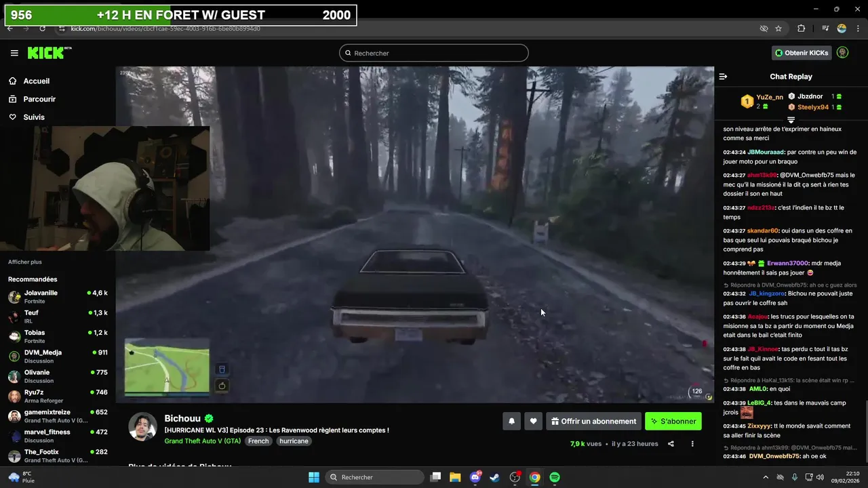Click the browser back arrow
Viewport: 868px width, 488px height.
(9, 28)
